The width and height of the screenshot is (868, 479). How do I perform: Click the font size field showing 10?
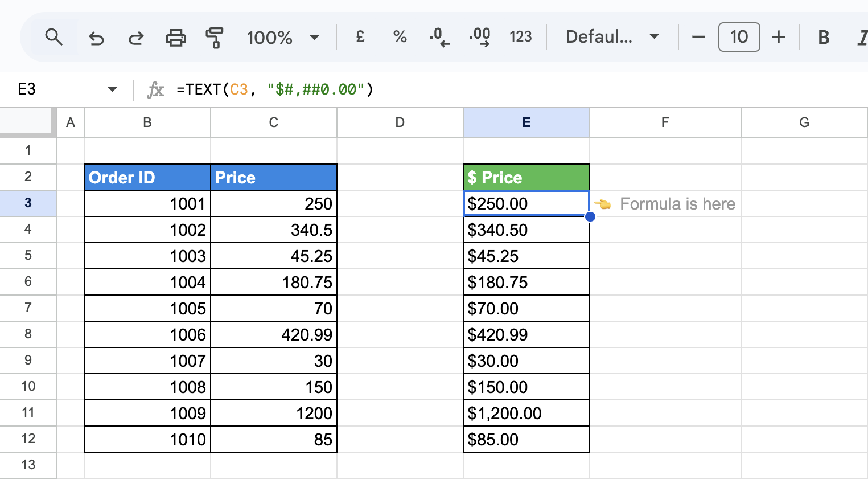click(739, 37)
